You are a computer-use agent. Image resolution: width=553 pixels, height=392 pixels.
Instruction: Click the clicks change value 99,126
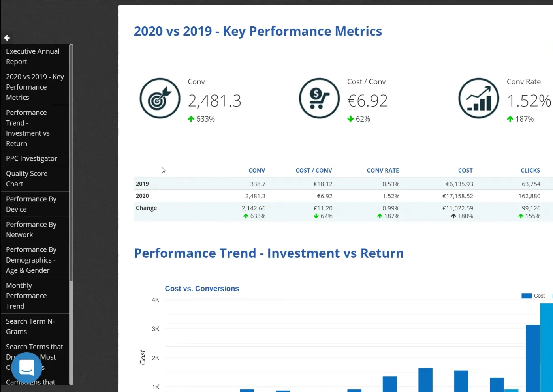click(x=531, y=208)
